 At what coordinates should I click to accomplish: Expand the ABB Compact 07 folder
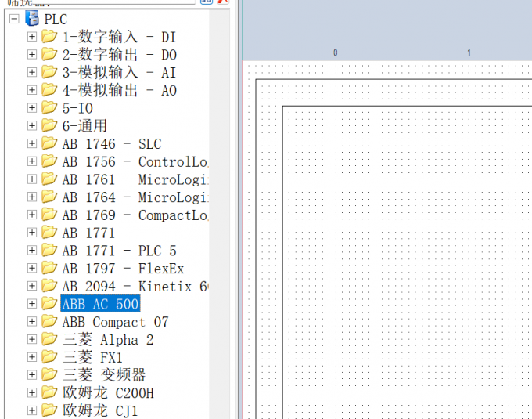[32, 321]
